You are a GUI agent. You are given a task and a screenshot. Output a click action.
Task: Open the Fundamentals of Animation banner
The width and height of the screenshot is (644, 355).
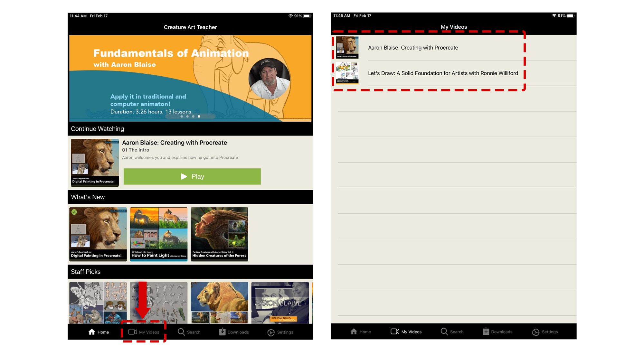pyautogui.click(x=190, y=78)
